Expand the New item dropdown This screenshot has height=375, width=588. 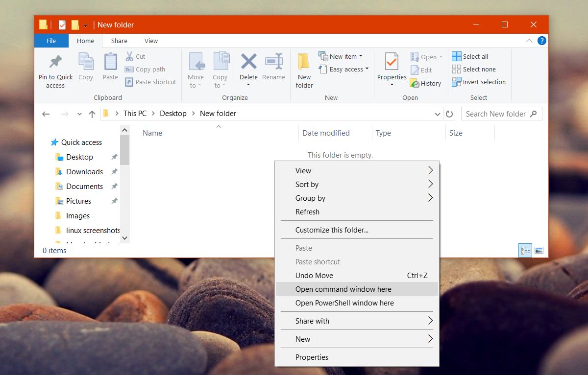360,56
